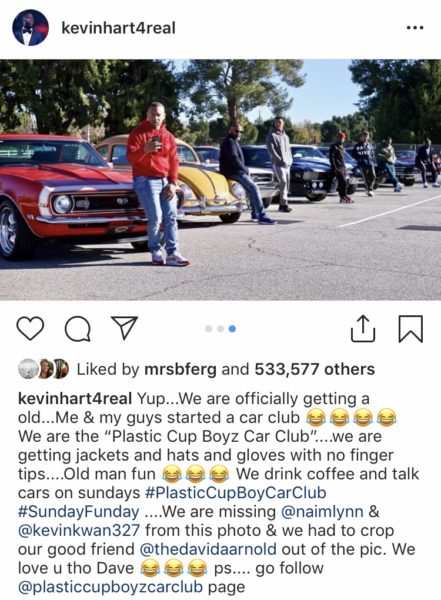This screenshot has height=600, width=441.
Task: Open the three-dot more options menu
Action: coord(415,28)
